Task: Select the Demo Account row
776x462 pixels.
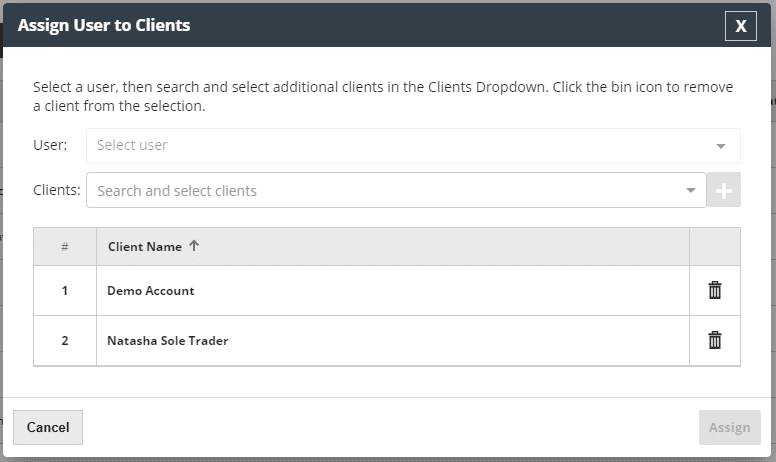Action: 151,291
